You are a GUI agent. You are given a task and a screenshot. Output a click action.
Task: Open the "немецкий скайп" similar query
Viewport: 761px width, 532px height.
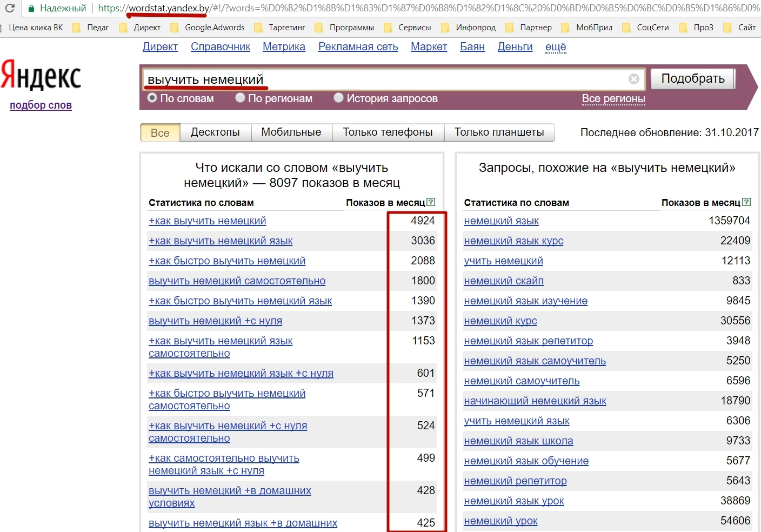[x=504, y=281]
